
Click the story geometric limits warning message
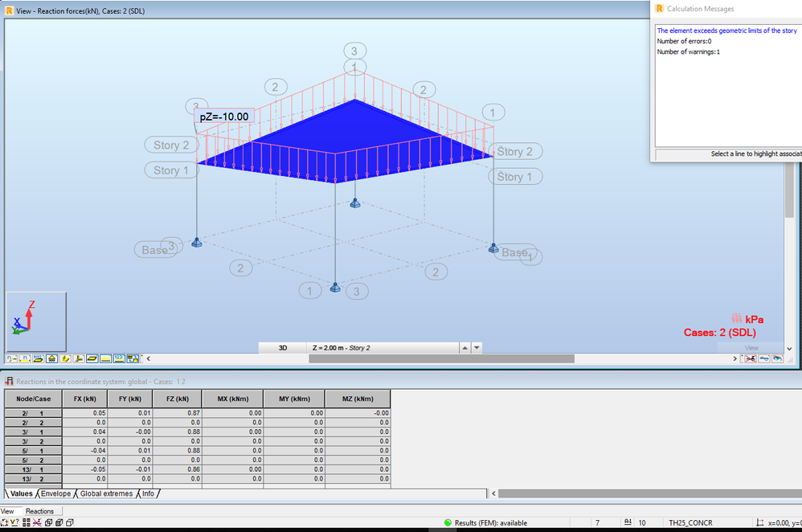pyautogui.click(x=726, y=31)
